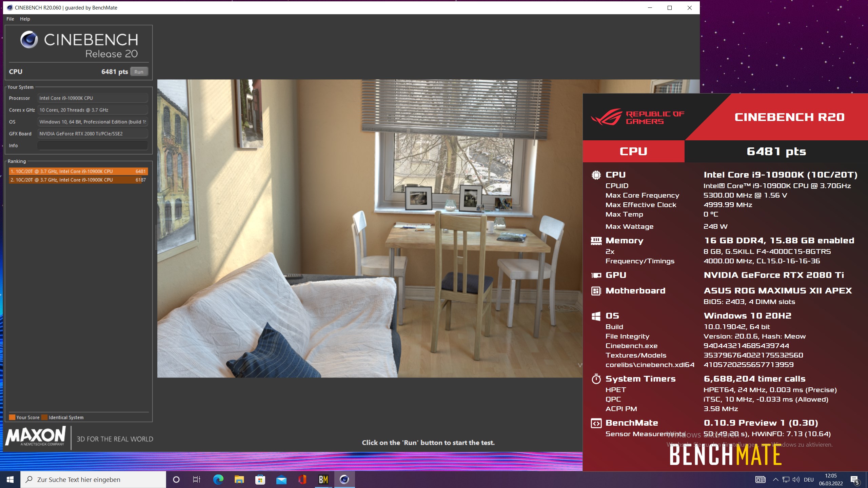The height and width of the screenshot is (488, 868).
Task: Click the CPU chip icon in BenchMate panel
Action: point(596,175)
